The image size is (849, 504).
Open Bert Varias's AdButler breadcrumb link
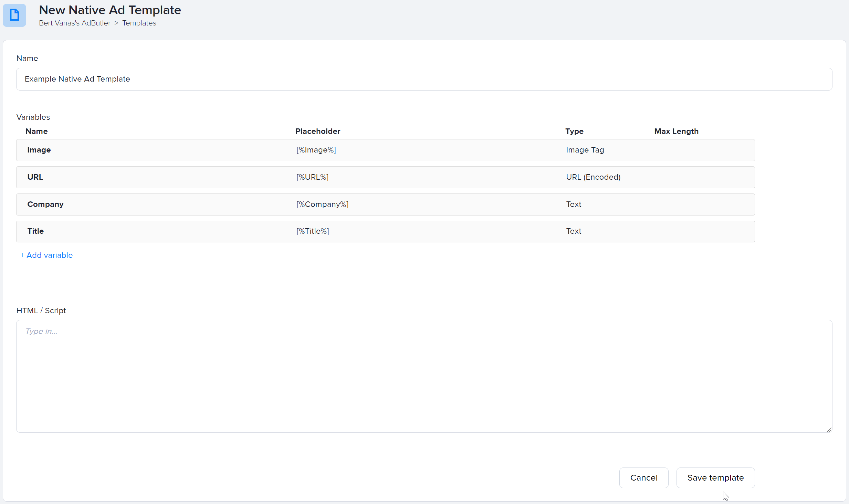[x=75, y=23]
